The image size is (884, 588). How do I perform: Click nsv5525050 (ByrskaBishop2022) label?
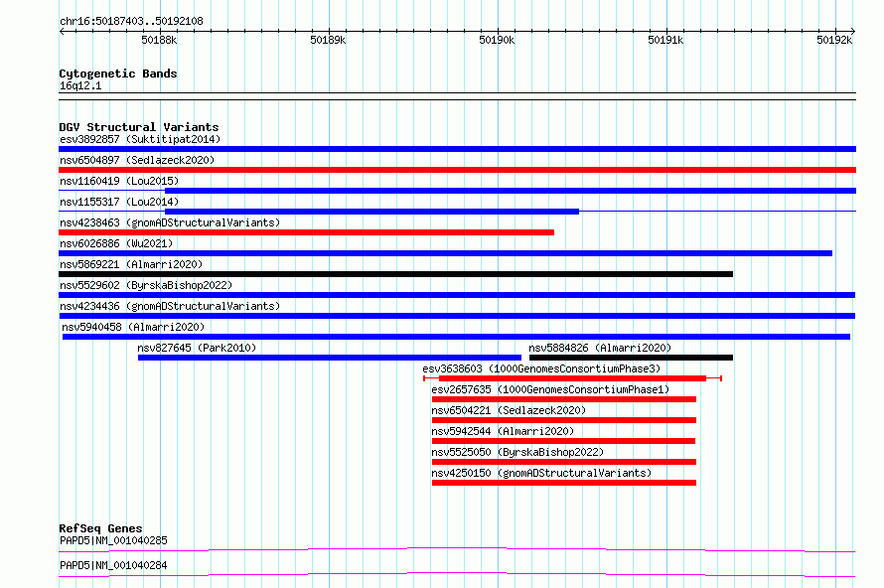tap(517, 452)
